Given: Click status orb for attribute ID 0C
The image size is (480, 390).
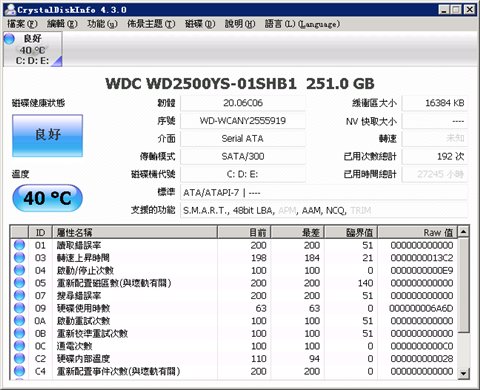Looking at the screenshot, I should pyautogui.click(x=19, y=346).
